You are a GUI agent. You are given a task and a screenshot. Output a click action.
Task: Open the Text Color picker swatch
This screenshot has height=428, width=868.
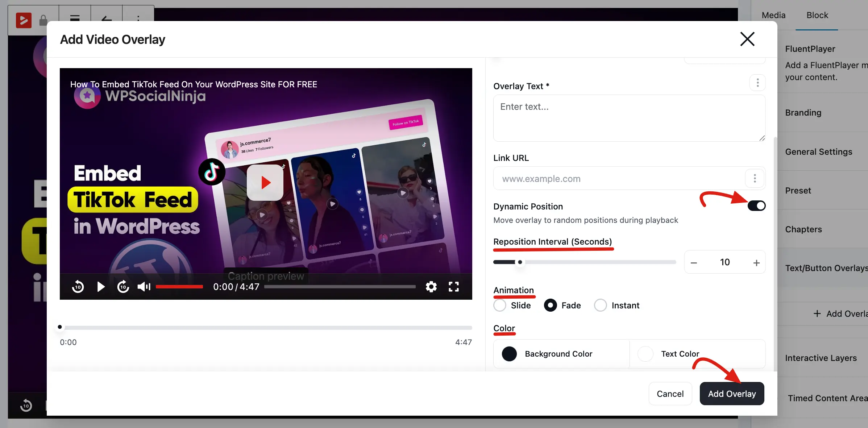coord(645,354)
